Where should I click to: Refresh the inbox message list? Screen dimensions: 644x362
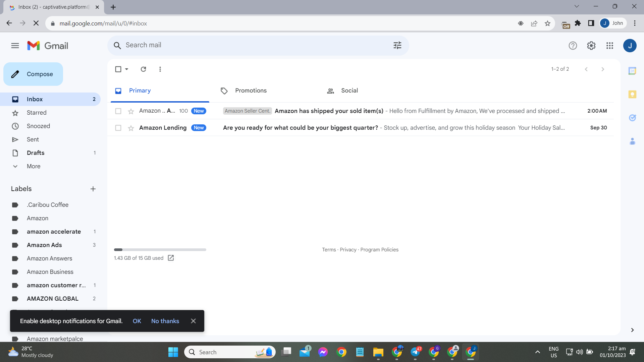point(143,69)
